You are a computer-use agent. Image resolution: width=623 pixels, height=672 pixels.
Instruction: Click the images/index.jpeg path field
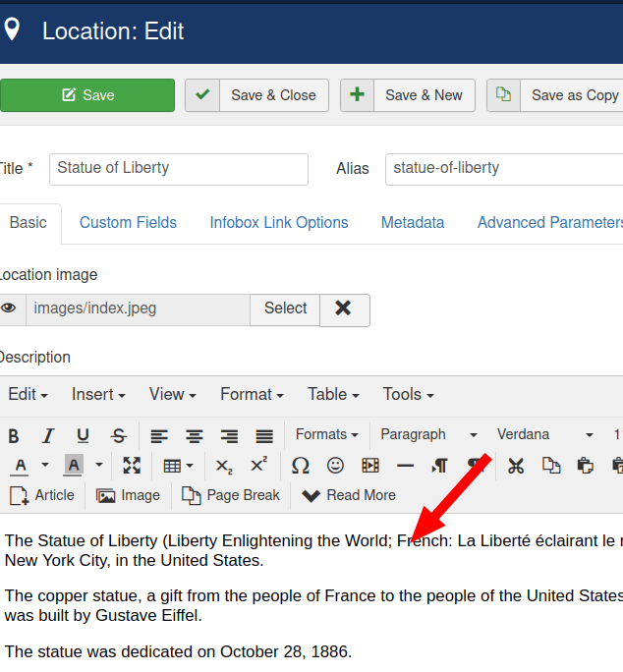pyautogui.click(x=138, y=309)
